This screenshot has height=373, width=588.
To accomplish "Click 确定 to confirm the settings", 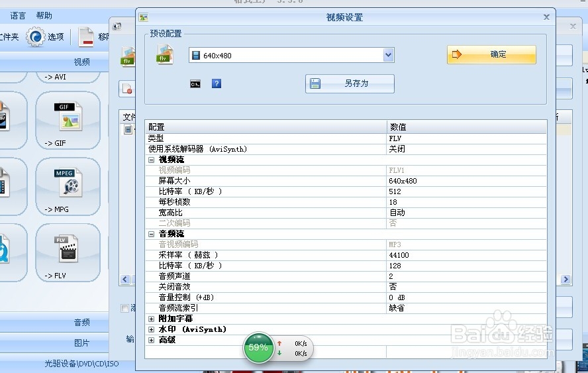I will 491,54.
